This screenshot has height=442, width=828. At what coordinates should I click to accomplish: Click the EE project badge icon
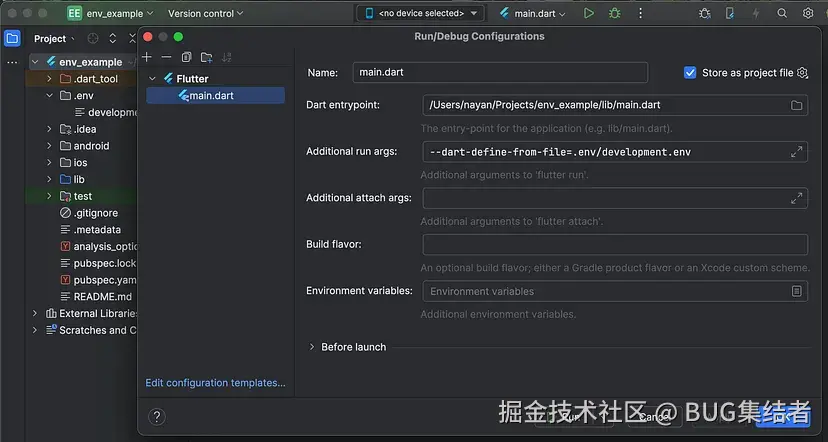74,13
